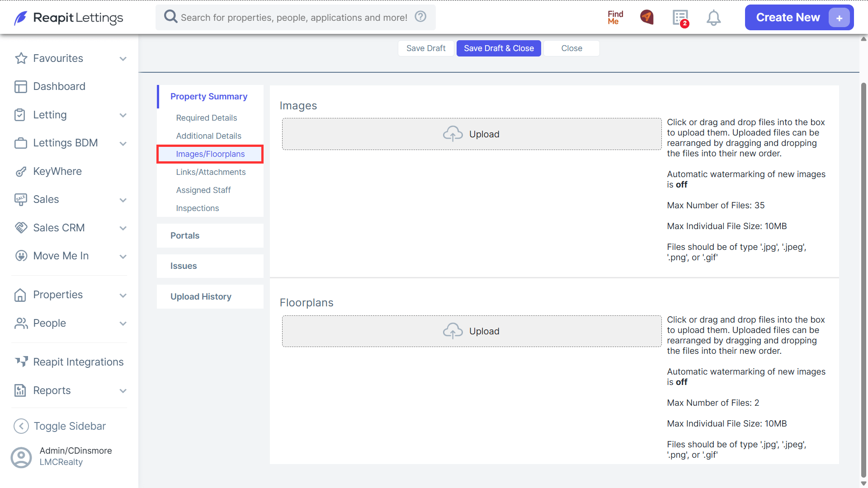
Task: Click the Create New button
Action: 799,18
